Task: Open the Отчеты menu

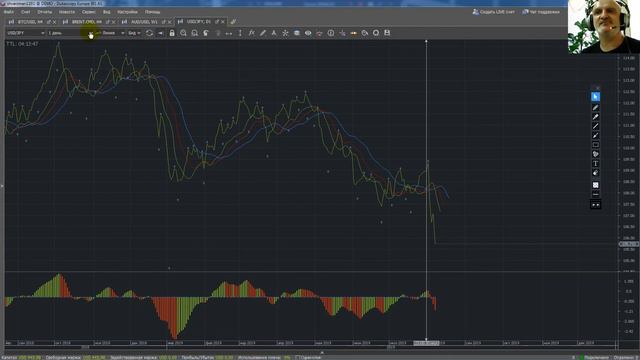Action: pyautogui.click(x=44, y=12)
